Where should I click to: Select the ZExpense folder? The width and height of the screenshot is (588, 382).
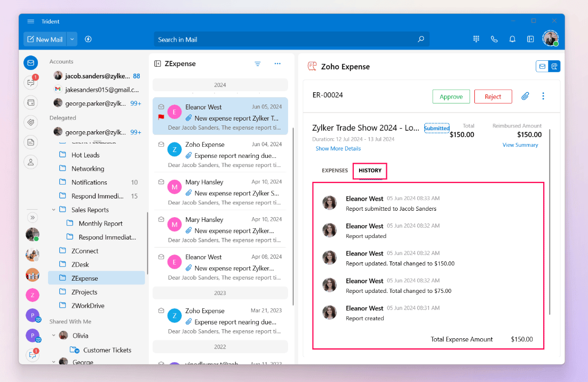(x=97, y=278)
